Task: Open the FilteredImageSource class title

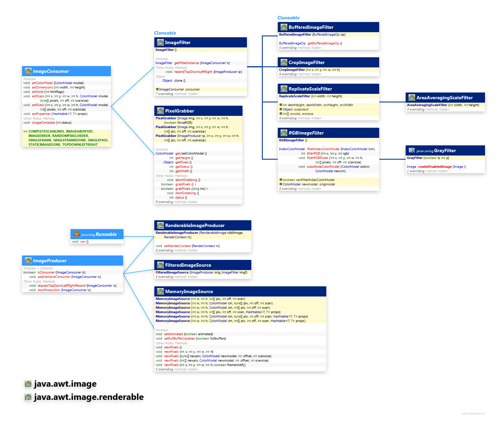Action: [188, 265]
